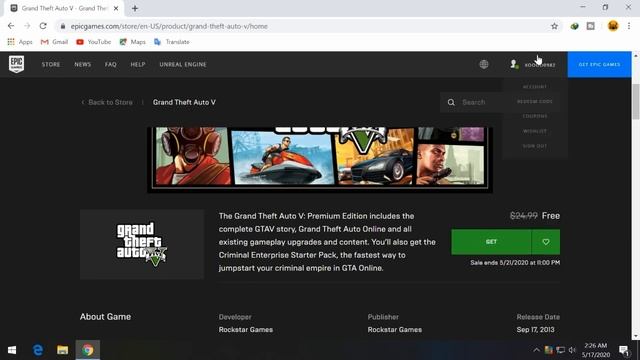The height and width of the screenshot is (360, 640).
Task: Click the taskbar clock and date
Action: (596, 350)
